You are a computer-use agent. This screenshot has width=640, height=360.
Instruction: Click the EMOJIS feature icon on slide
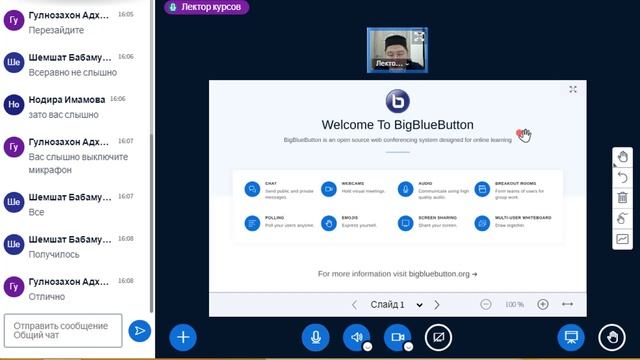click(329, 223)
